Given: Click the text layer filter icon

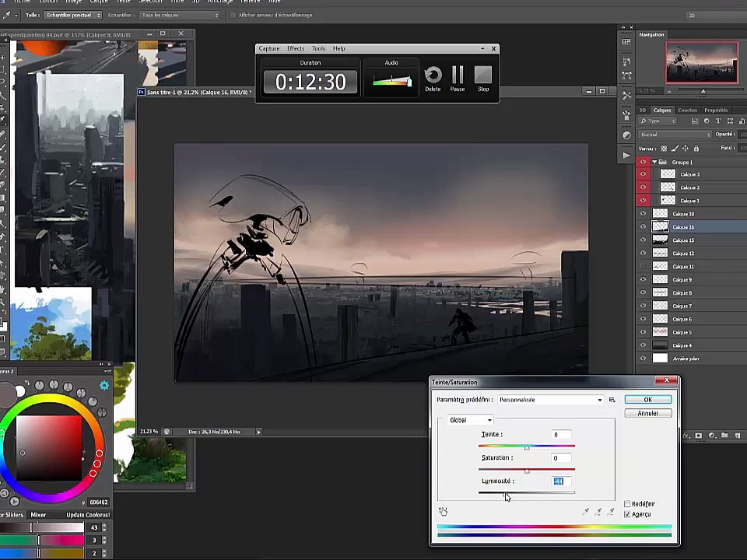Looking at the screenshot, I should (718, 121).
